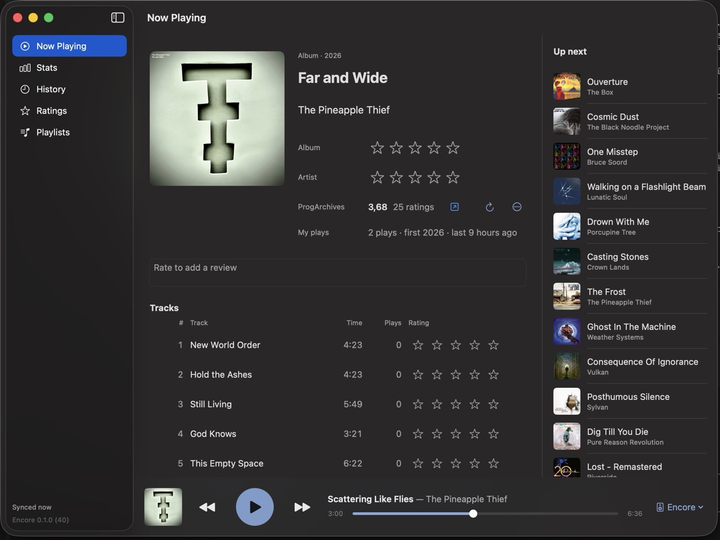This screenshot has width=720, height=540.
Task: Select Consequence Of Ignorance by Vulkan
Action: point(630,366)
